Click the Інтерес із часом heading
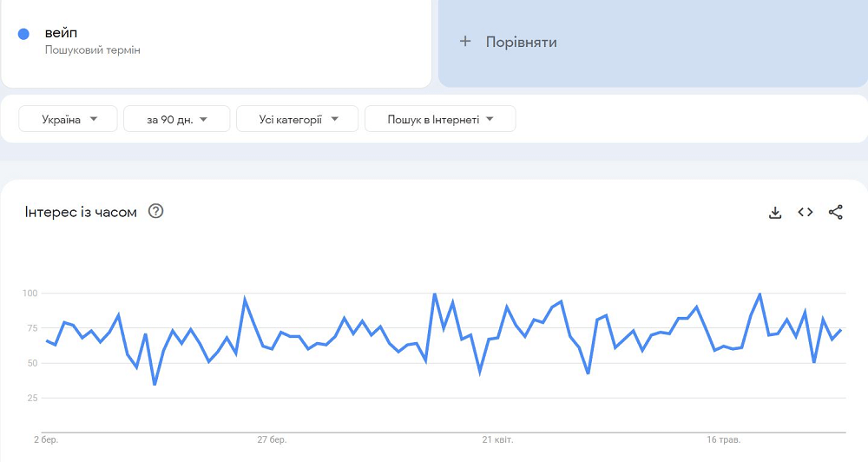This screenshot has height=462, width=868. 81,212
